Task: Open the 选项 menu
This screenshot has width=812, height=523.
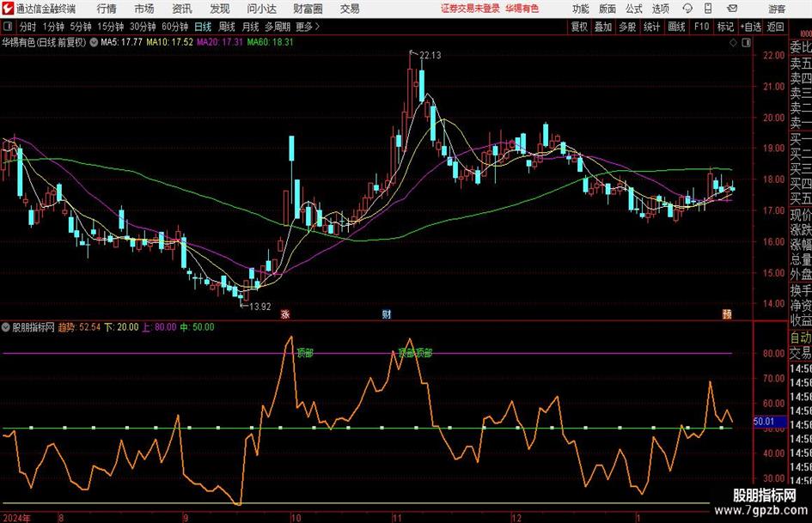Action: [660, 9]
